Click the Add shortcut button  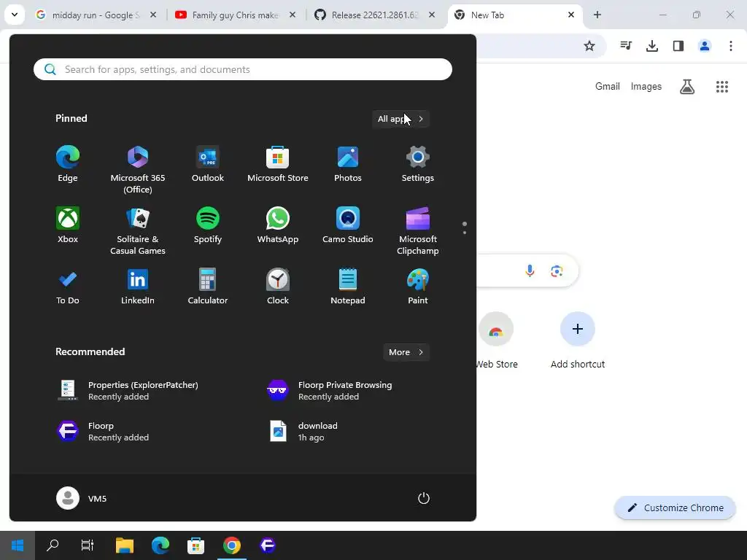pos(578,341)
